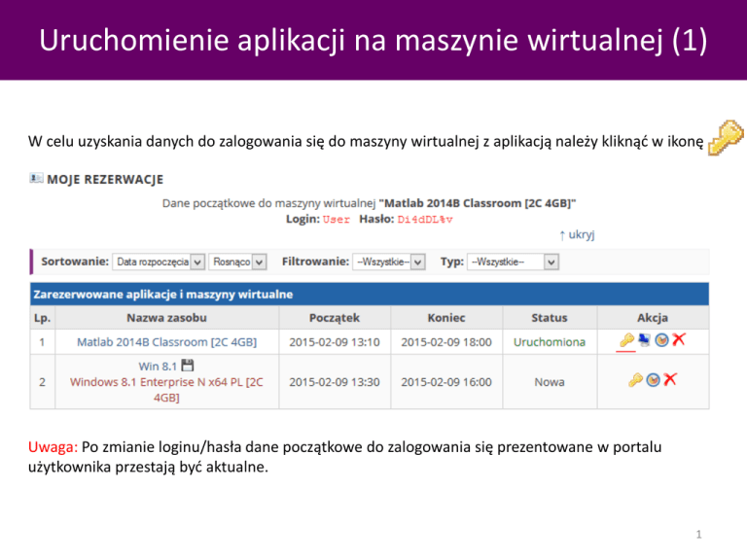
Task: Cancel the Win 8.1 reservation with red X
Action: pyautogui.click(x=670, y=380)
